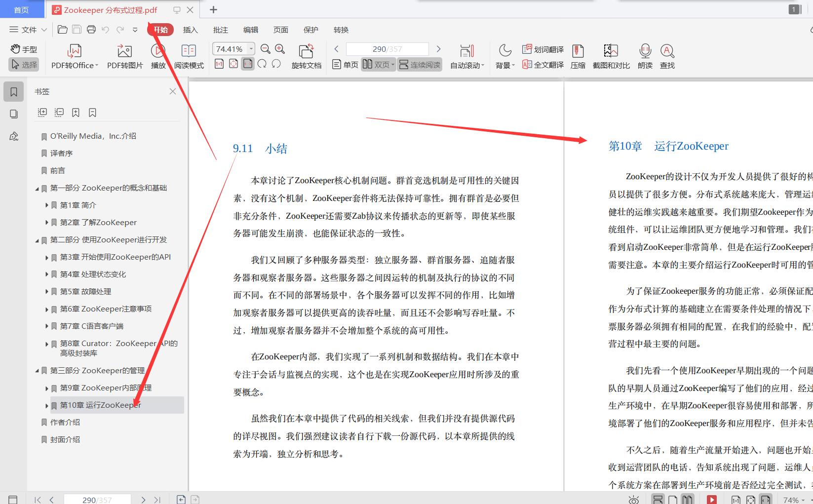Click the page number input field
813x504 pixels.
coord(387,48)
